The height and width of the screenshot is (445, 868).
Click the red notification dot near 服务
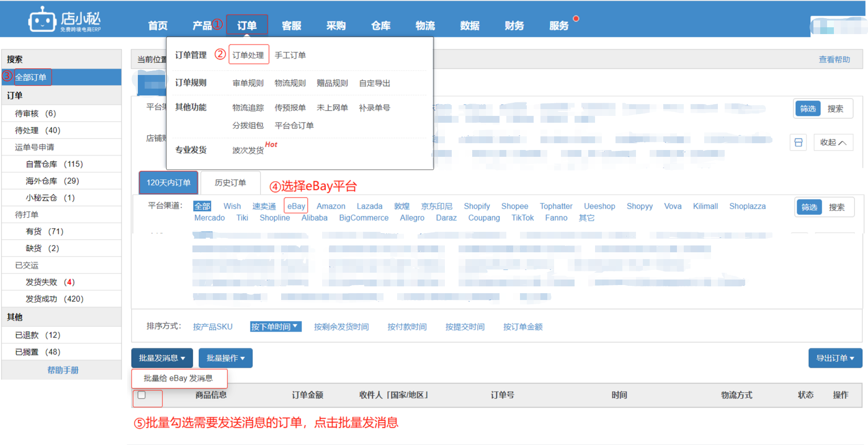(x=576, y=19)
